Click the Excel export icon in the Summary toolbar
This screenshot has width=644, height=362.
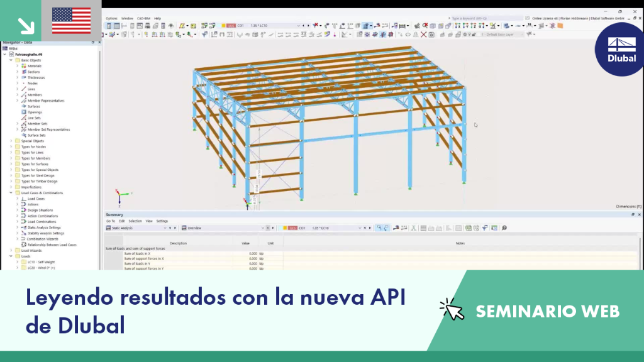468,228
